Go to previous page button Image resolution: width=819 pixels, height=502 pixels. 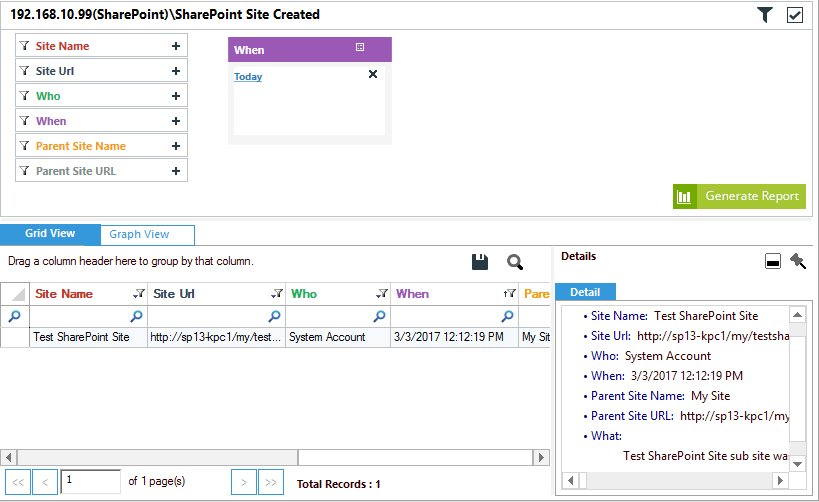pyautogui.click(x=45, y=482)
